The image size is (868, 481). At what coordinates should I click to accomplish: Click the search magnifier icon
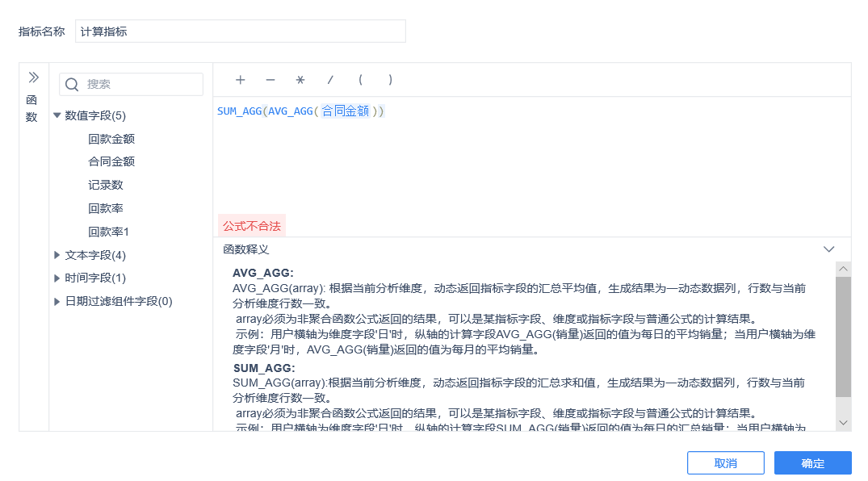click(x=72, y=85)
